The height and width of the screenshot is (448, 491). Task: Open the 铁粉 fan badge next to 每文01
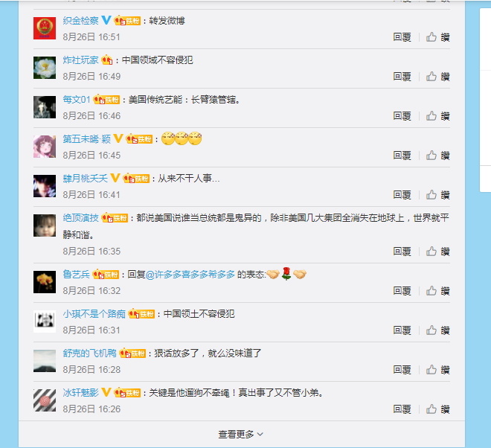pos(107,100)
